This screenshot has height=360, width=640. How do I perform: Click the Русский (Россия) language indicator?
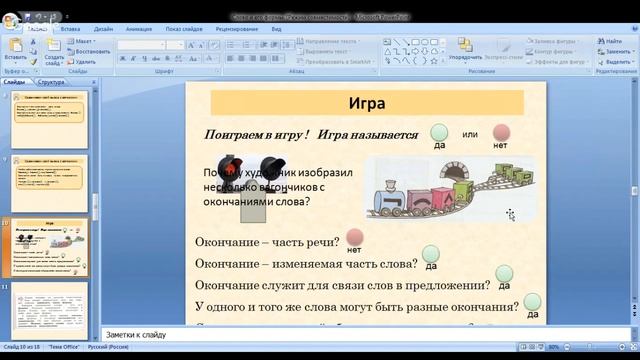tap(108, 347)
